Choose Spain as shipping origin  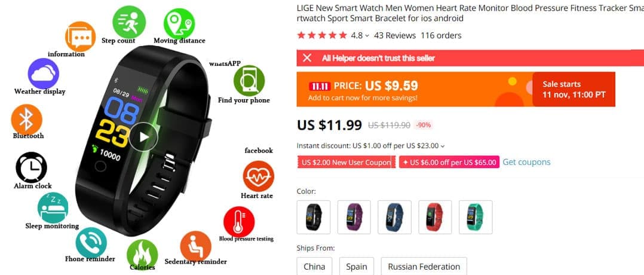pyautogui.click(x=357, y=267)
